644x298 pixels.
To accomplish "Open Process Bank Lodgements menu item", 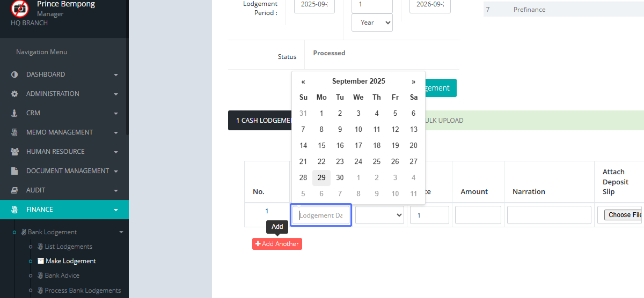I will tap(83, 290).
